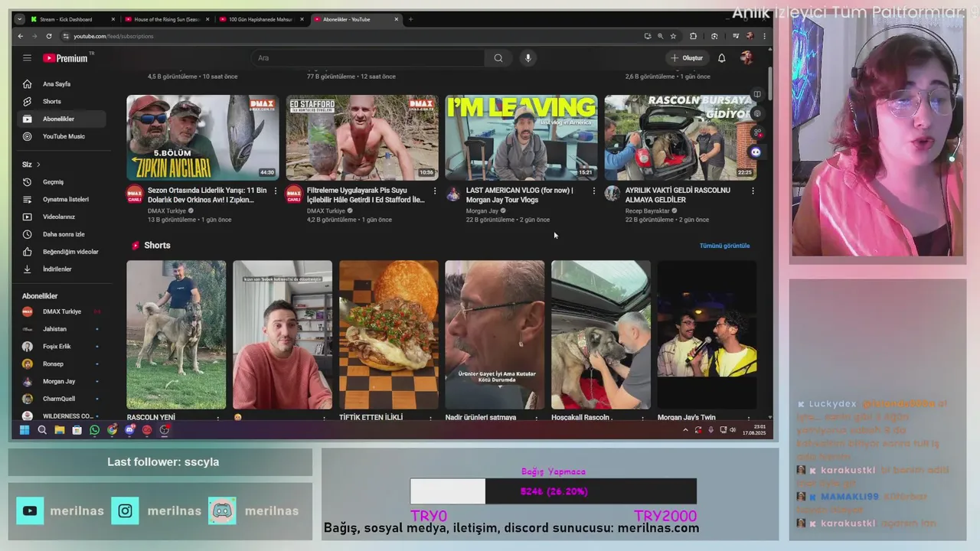Open a new browser tab
The image size is (980, 551).
[x=410, y=19]
